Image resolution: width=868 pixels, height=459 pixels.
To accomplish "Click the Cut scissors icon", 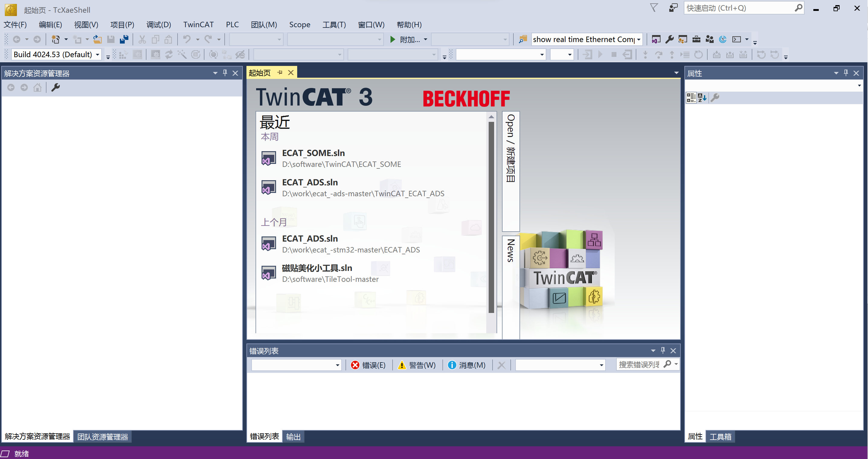I will click(142, 39).
